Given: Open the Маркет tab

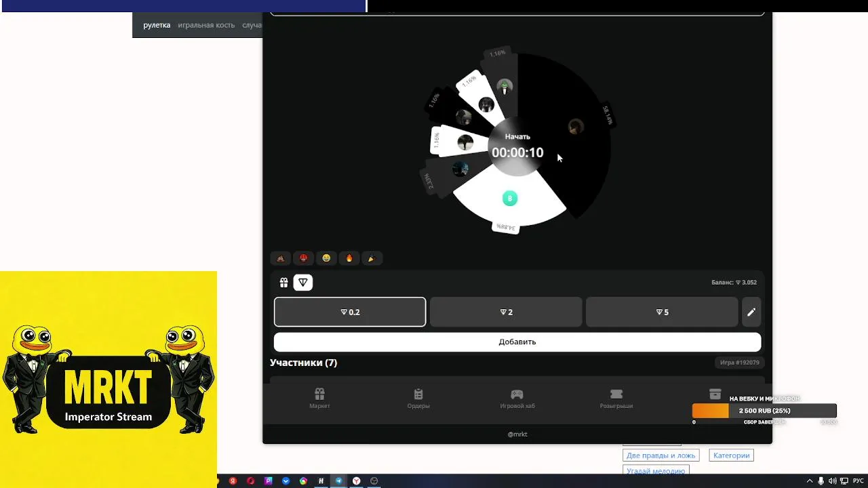Looking at the screenshot, I should [319, 398].
